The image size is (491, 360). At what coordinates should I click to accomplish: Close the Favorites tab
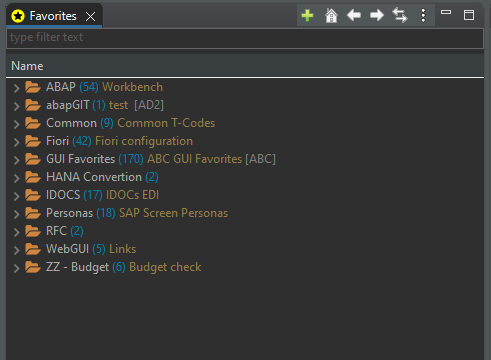pyautogui.click(x=90, y=16)
